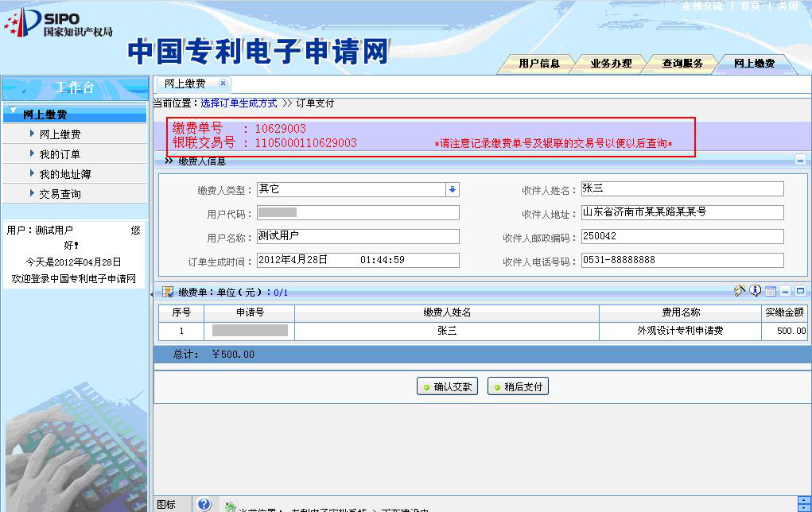Click the 确认交款 button
Image resolution: width=812 pixels, height=512 pixels.
click(448, 387)
